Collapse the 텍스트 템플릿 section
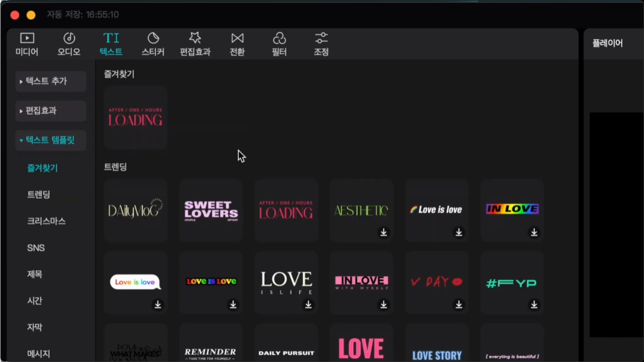This screenshot has width=644, height=362. tap(51, 140)
